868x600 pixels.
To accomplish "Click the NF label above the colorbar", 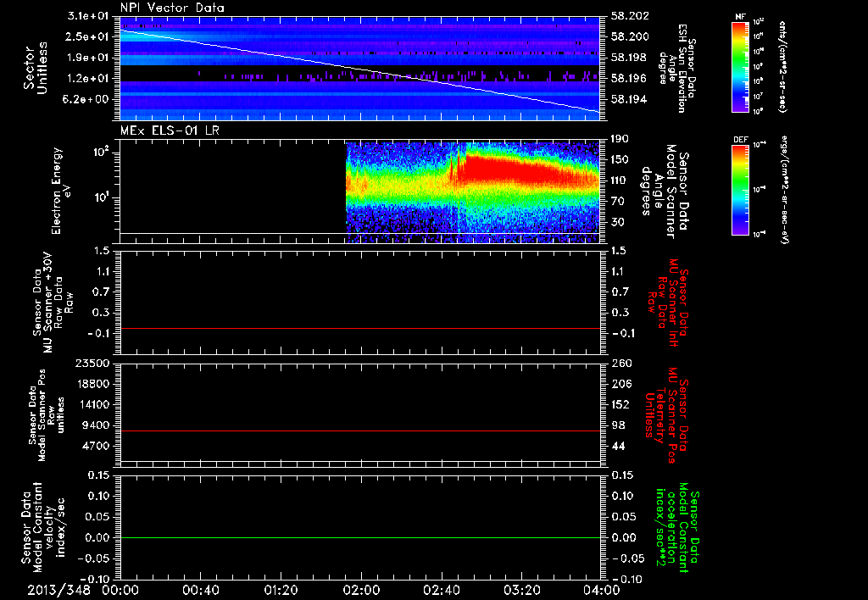I will pyautogui.click(x=740, y=17).
